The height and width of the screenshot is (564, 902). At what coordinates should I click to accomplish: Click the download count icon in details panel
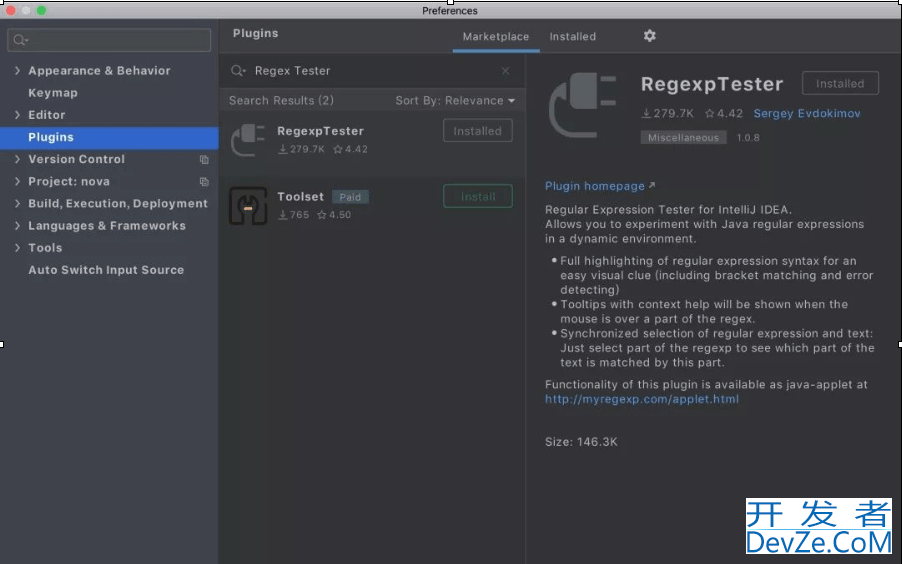(646, 113)
